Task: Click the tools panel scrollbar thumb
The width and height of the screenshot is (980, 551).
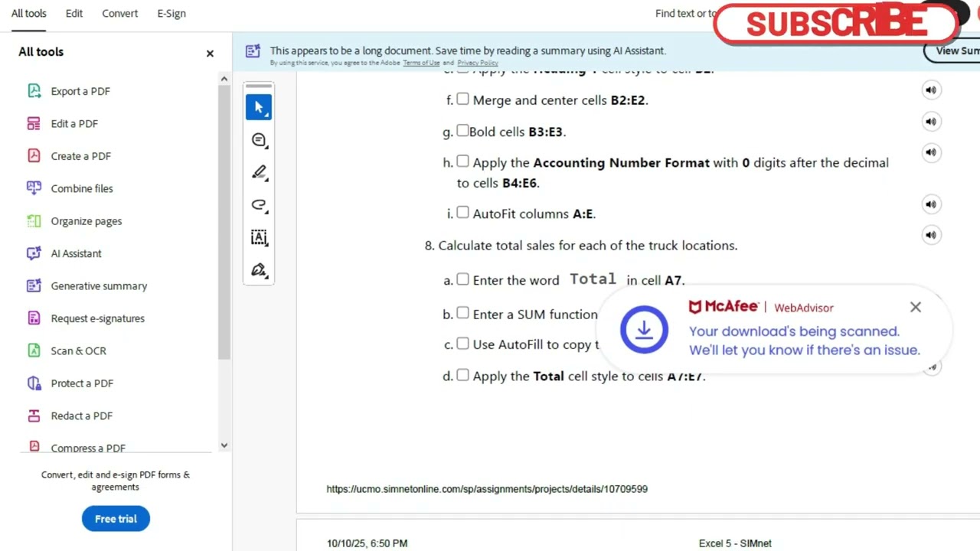Action: [224, 222]
